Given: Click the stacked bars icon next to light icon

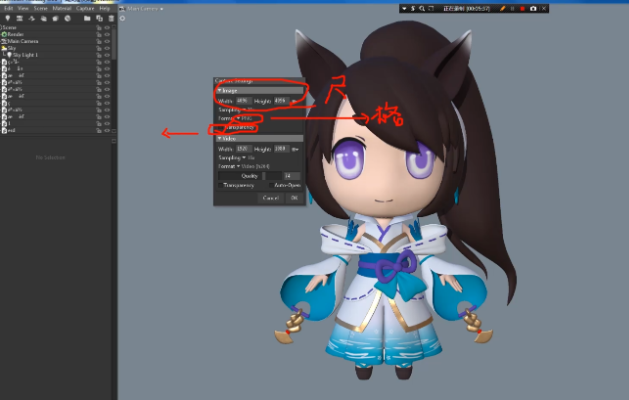Looking at the screenshot, I should coord(19,18).
